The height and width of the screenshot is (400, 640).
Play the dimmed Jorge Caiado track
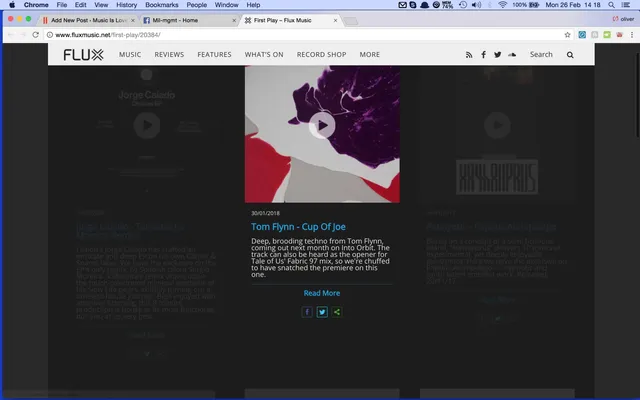[147, 125]
